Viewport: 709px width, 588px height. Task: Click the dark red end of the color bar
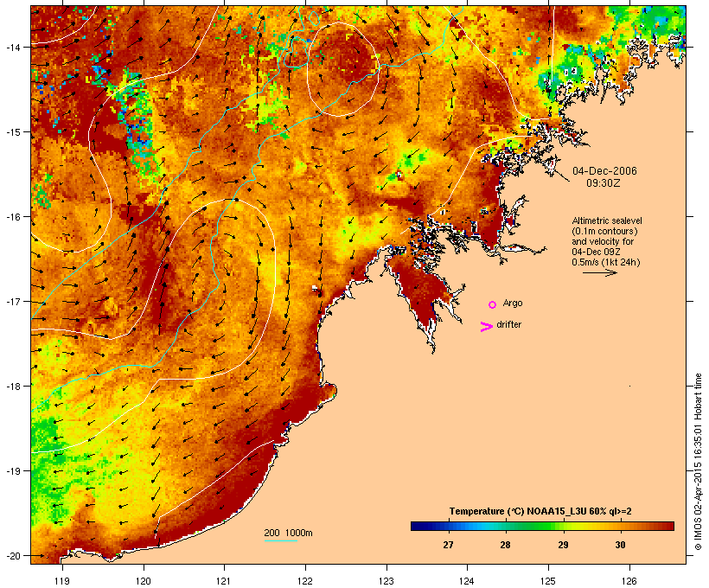tap(669, 526)
